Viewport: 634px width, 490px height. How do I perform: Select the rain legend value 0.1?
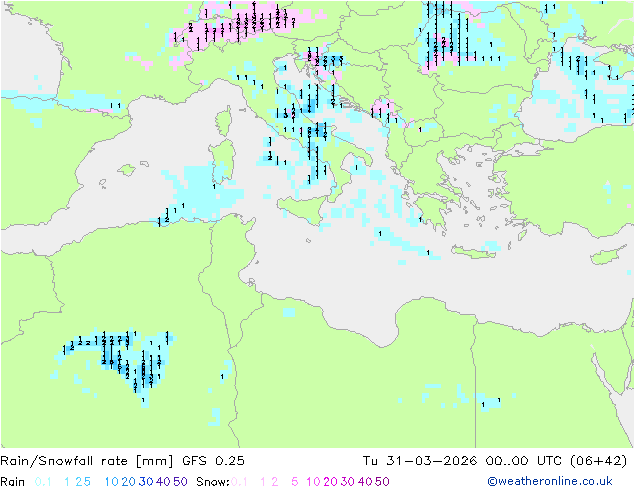(x=43, y=482)
